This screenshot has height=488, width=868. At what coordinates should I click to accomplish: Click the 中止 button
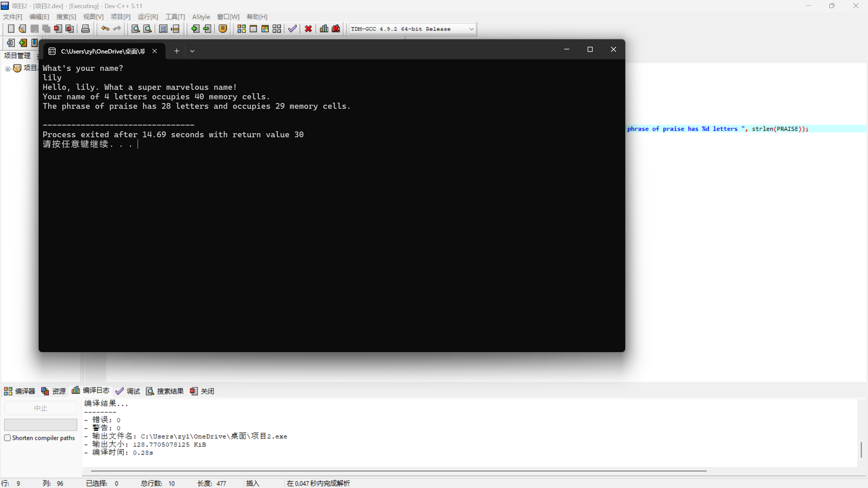[40, 408]
